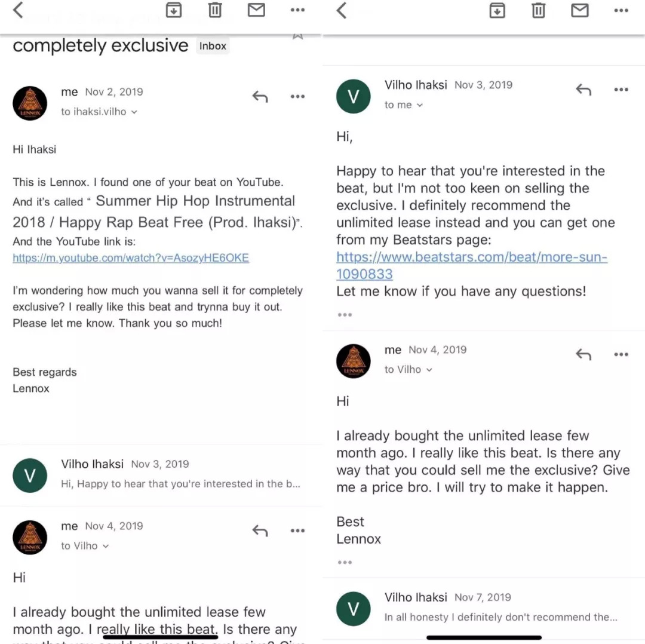Tap the Lennox avatar on Nov 2 message
645x644 pixels.
[30, 103]
